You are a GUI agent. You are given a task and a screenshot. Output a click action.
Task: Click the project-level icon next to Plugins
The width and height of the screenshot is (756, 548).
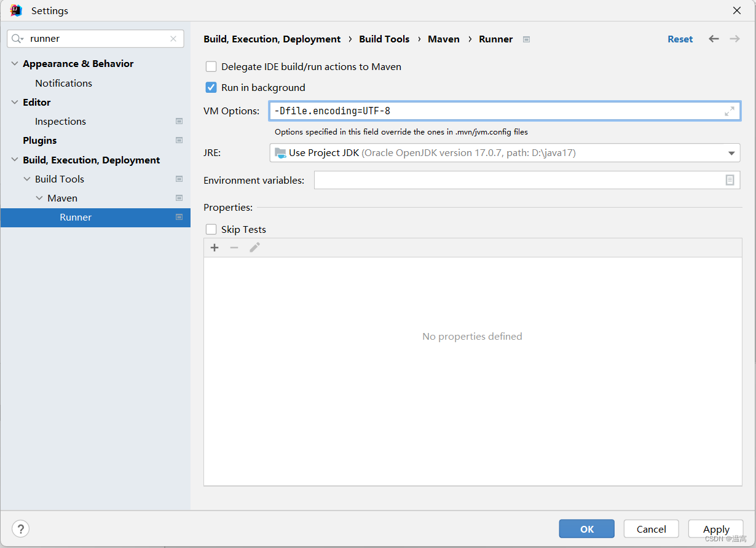pyautogui.click(x=179, y=141)
